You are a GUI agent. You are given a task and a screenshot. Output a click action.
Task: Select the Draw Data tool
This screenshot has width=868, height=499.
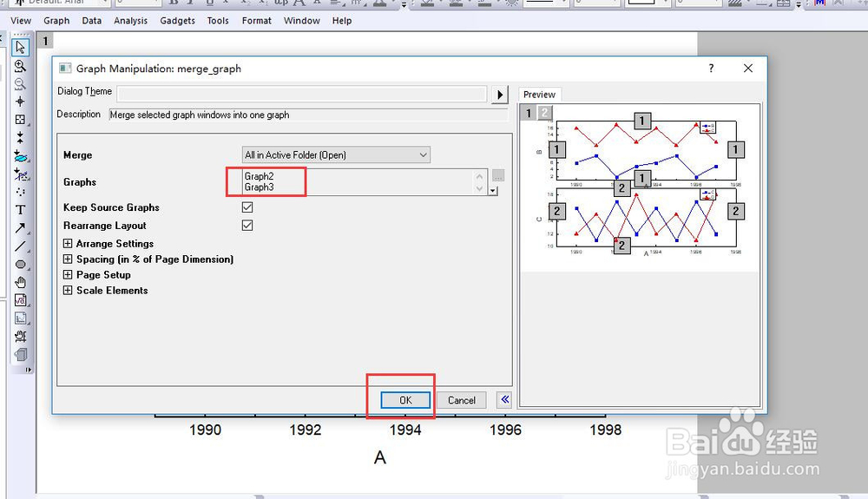21,192
